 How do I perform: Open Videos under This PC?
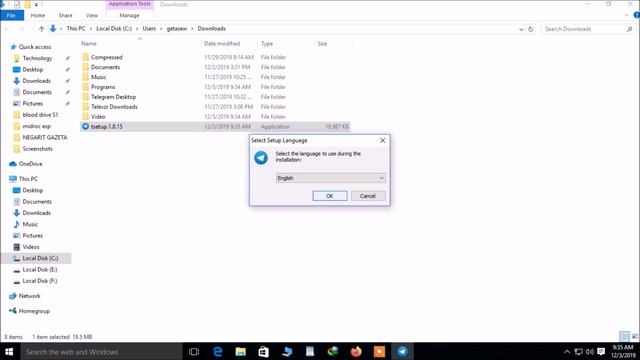click(x=31, y=247)
